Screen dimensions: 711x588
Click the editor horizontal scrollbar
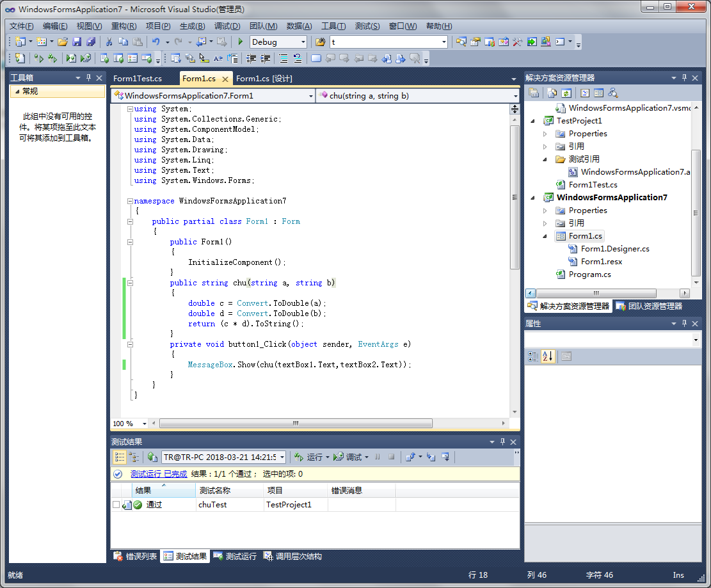coord(296,424)
